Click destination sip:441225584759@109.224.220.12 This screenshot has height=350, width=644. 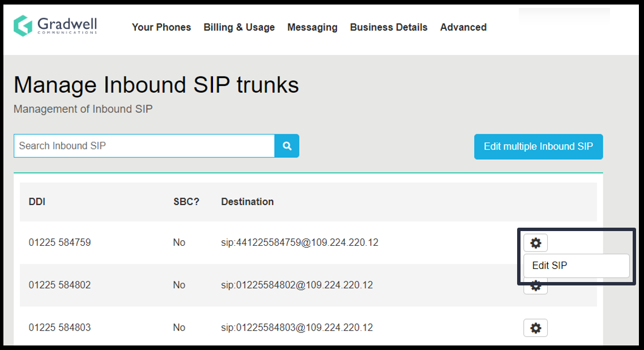300,242
